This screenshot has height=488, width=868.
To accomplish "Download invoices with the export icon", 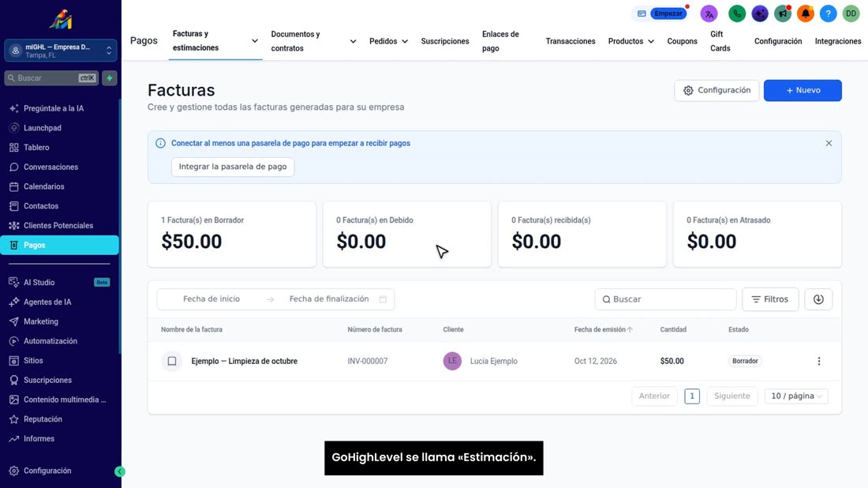I will pyautogui.click(x=818, y=299).
